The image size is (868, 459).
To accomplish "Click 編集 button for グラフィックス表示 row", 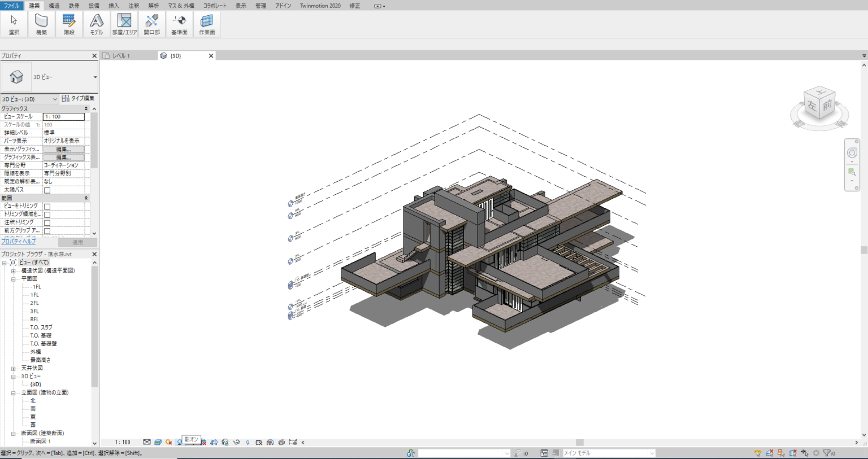I will 64,158.
